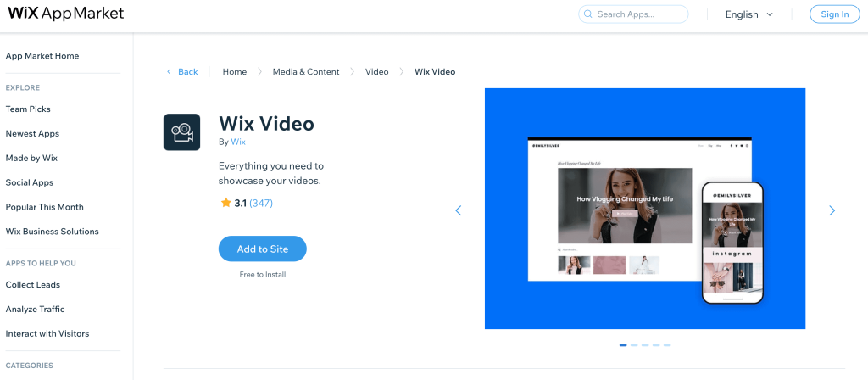Select Newest Apps in sidebar

[x=32, y=133]
